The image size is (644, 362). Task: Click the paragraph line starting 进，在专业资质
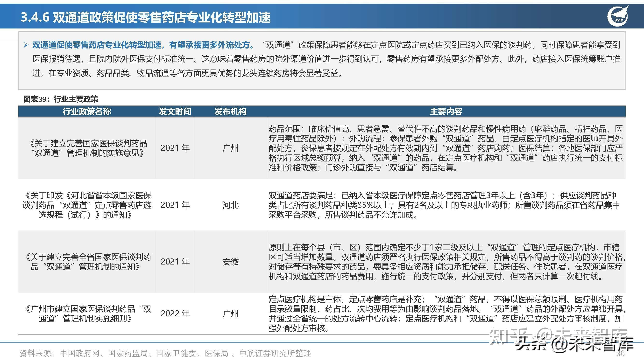click(188, 73)
